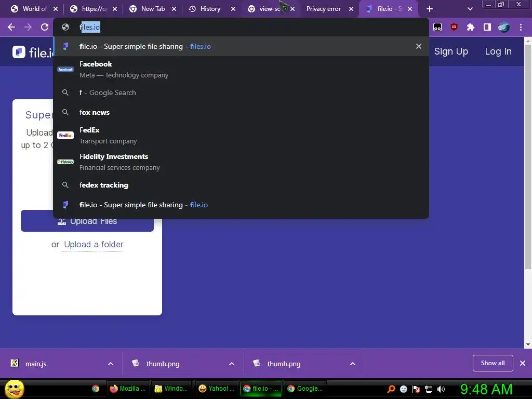Switch to the Windo... taskbar window
532x399 pixels.
coord(171,389)
